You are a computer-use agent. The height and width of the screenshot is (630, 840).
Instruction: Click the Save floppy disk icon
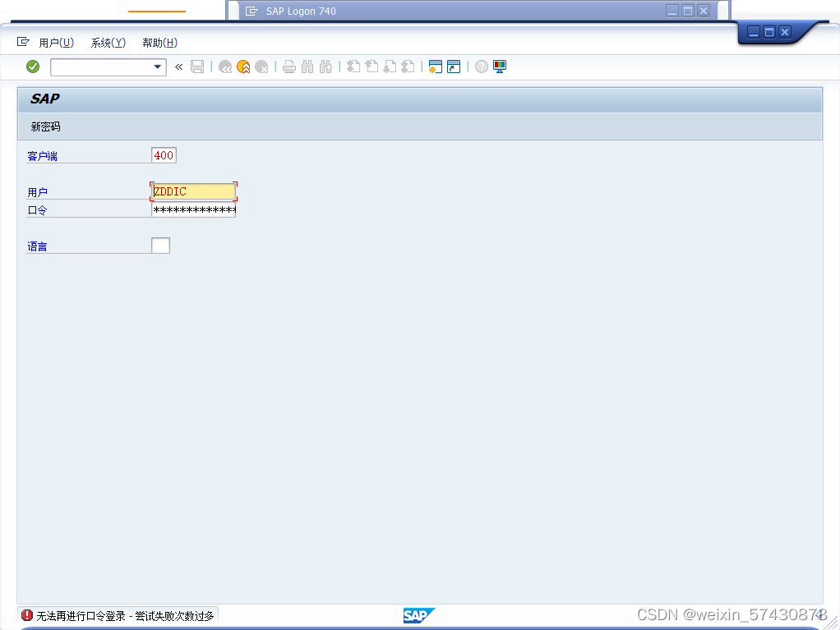(197, 67)
